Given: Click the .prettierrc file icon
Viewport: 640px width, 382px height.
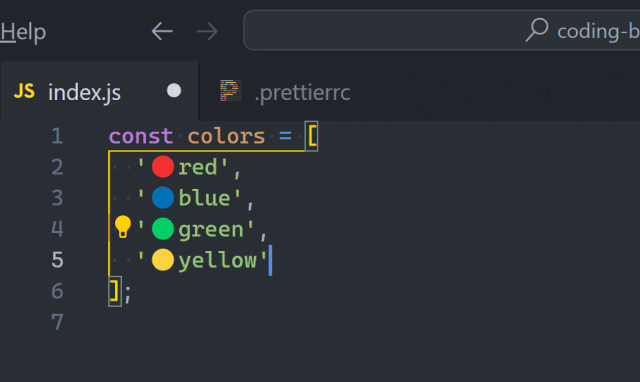Looking at the screenshot, I should click(231, 91).
